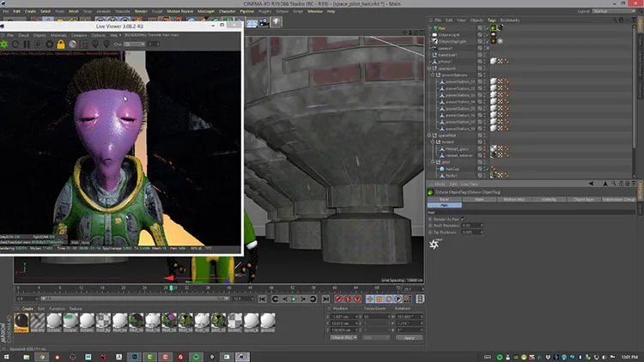Screen dimensions: 644x362
Task: Pause rendering in the Live Viewer
Action: click(x=27, y=45)
